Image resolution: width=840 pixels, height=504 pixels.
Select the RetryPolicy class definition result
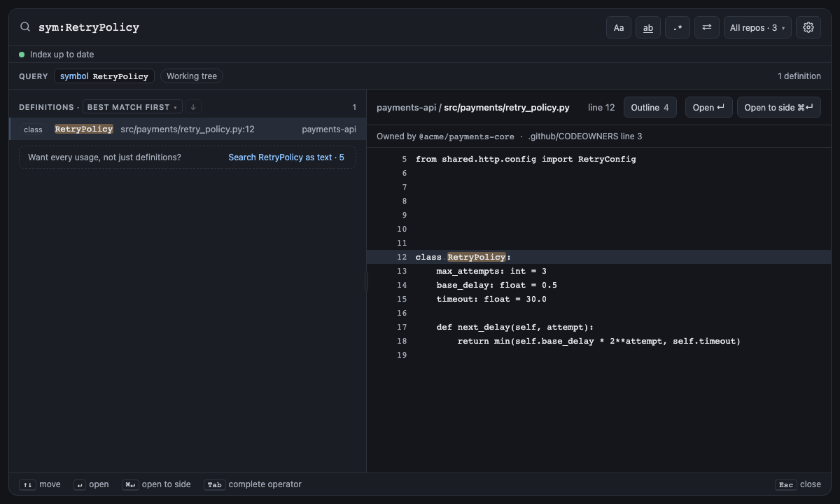[188, 129]
